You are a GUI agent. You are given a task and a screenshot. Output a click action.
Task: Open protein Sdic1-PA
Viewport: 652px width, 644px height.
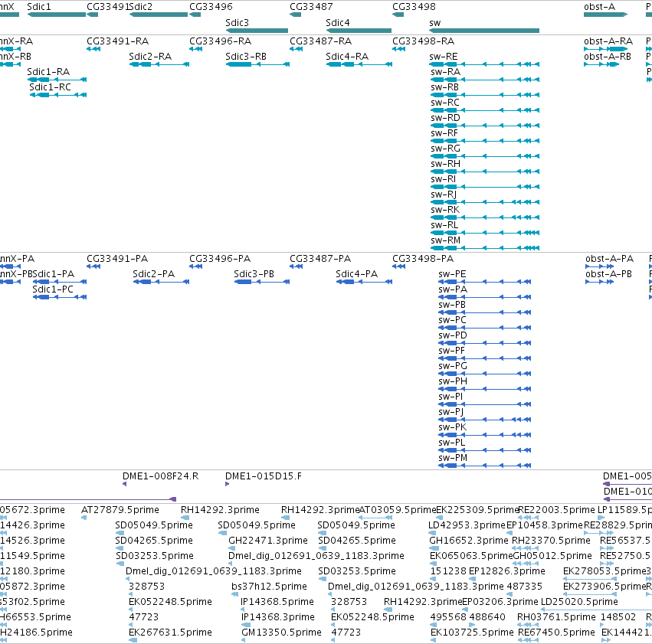[x=60, y=282]
